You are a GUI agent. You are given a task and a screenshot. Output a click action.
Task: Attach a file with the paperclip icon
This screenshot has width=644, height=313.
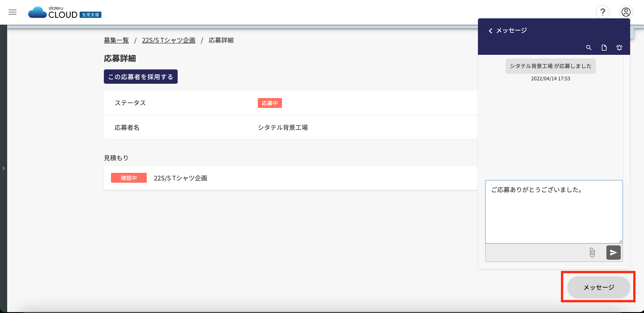click(x=592, y=253)
